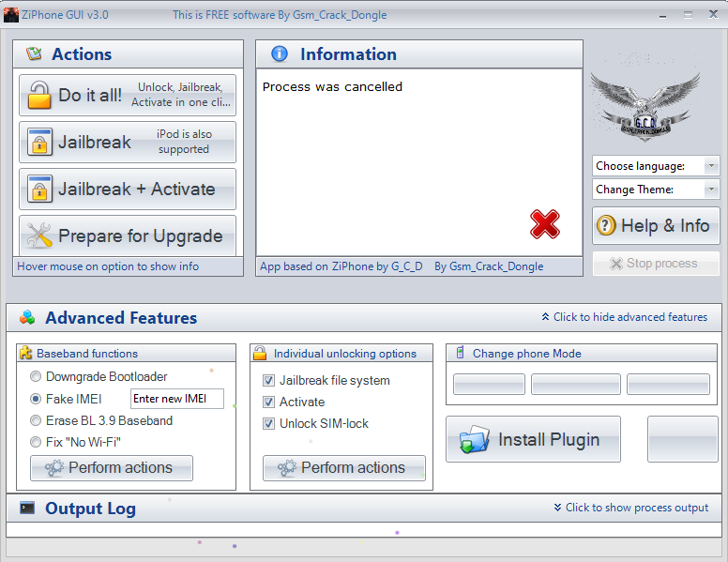Select the Downgrade Bootloader radio option
This screenshot has height=562, width=728.
tap(36, 377)
